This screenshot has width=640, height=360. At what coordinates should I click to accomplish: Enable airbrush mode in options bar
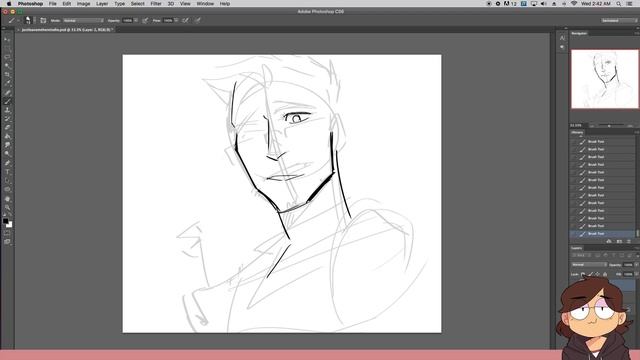(186, 20)
